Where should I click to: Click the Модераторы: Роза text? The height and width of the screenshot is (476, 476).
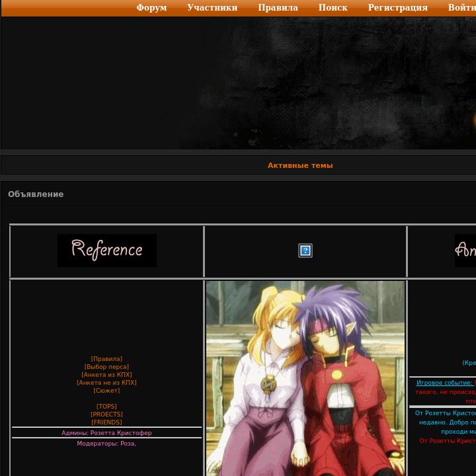coord(106,444)
